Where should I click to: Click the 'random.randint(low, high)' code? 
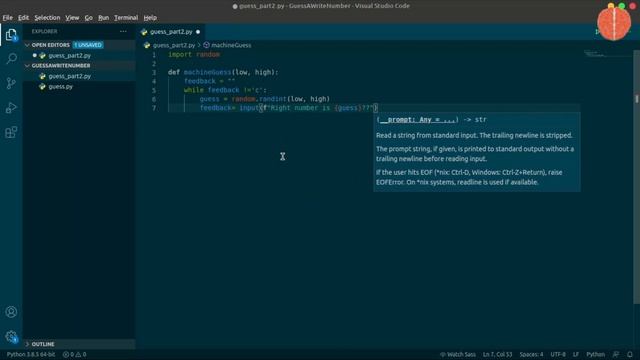pos(280,99)
